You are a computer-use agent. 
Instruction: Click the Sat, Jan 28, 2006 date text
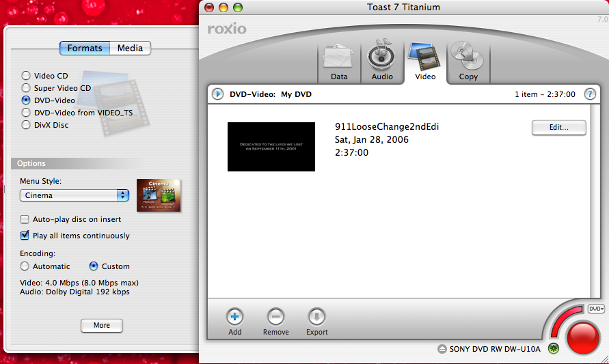click(372, 140)
